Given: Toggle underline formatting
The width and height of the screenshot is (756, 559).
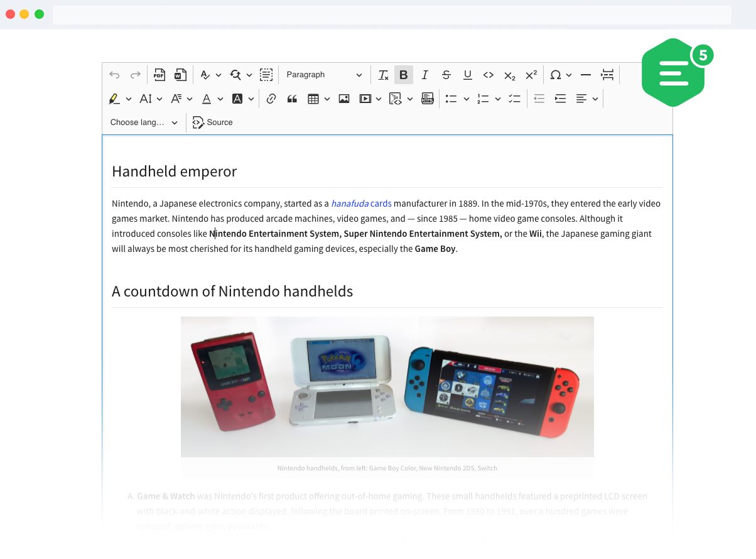Looking at the screenshot, I should click(x=467, y=75).
